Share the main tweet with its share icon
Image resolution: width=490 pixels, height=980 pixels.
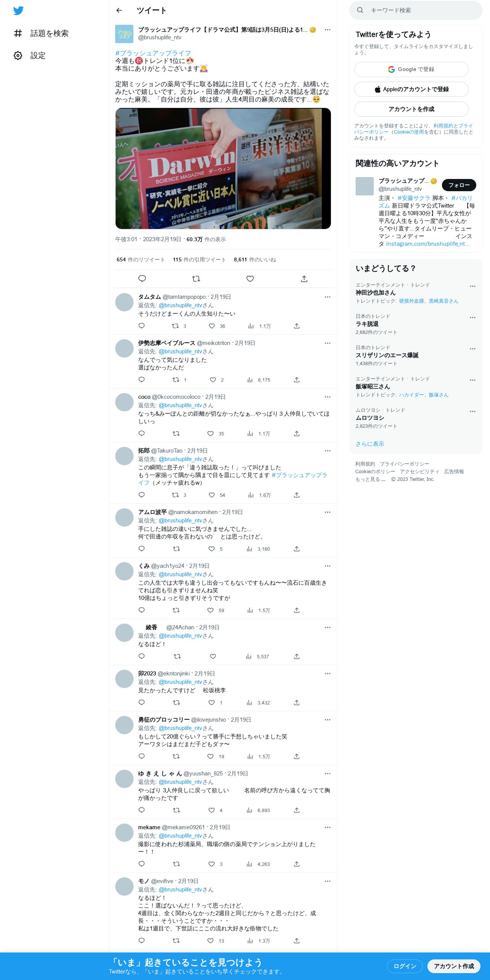pos(304,279)
